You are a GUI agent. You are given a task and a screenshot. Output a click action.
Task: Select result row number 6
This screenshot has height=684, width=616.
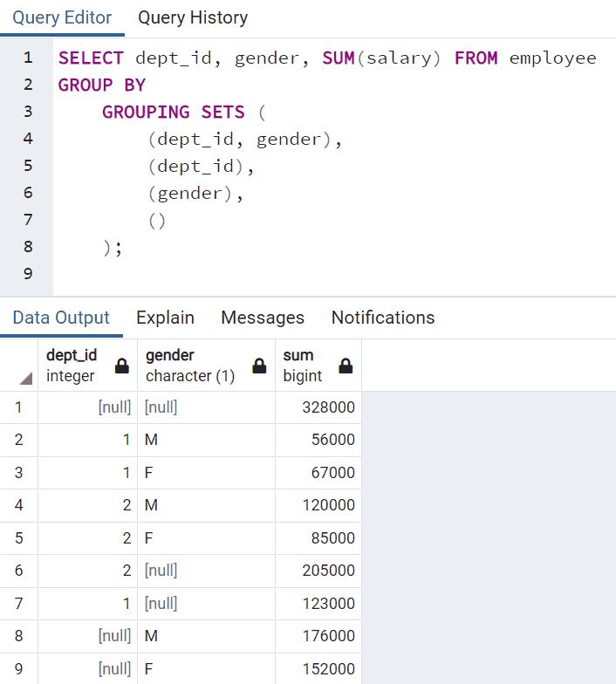click(18, 571)
